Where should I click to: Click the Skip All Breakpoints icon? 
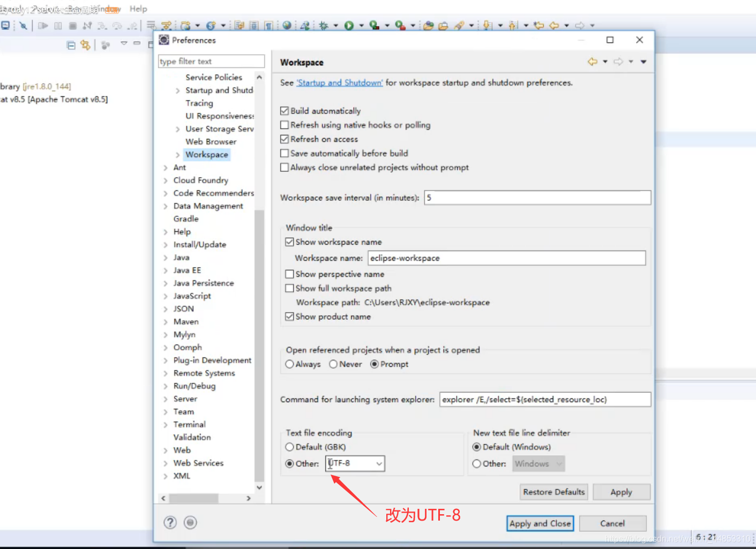point(23,25)
